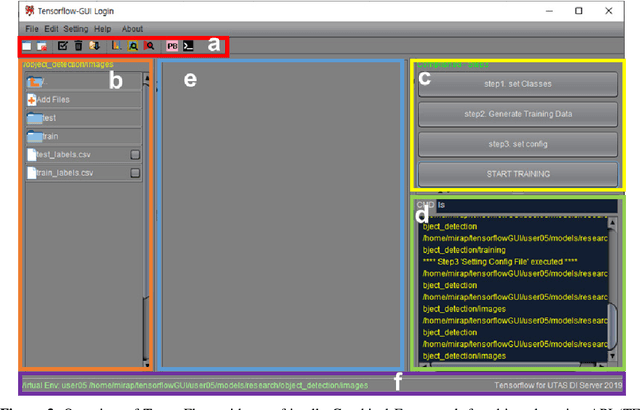Open the Setting menu

(x=75, y=29)
